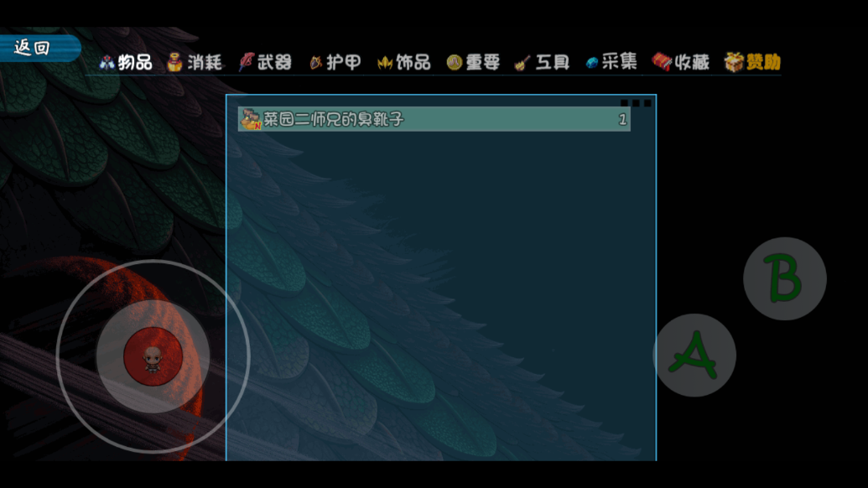The image size is (868, 488).
Task: Click the 采集 blue gem icon
Action: click(x=592, y=63)
